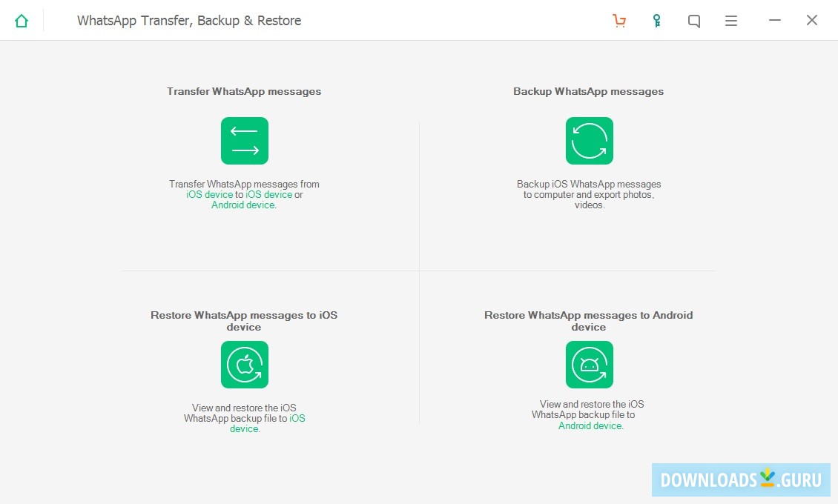Viewport: 838px width, 504px height.
Task: Click Restore WhatsApp messages to Android device heading
Action: pyautogui.click(x=588, y=321)
